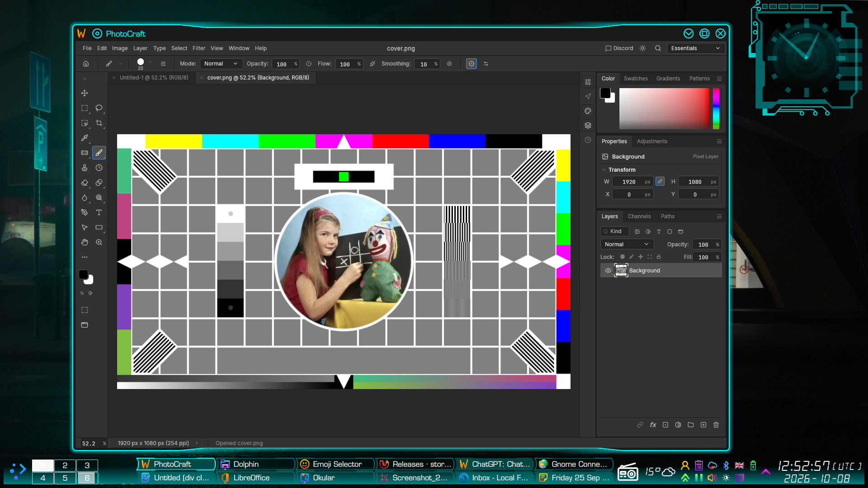Open the Layer menu
The height and width of the screenshot is (488, 868).
click(140, 48)
